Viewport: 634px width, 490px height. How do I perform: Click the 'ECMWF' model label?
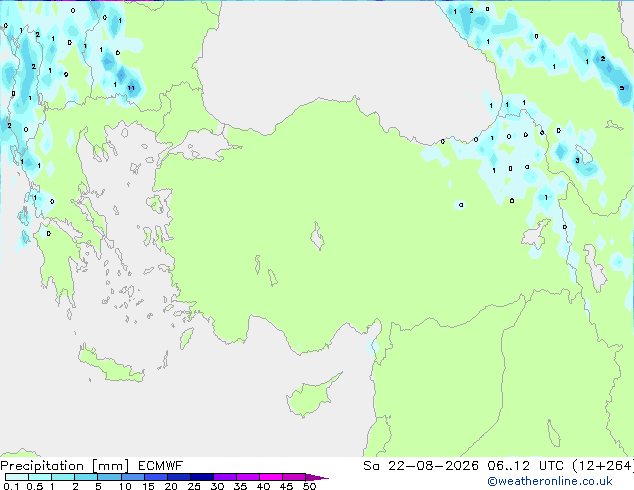(x=160, y=466)
